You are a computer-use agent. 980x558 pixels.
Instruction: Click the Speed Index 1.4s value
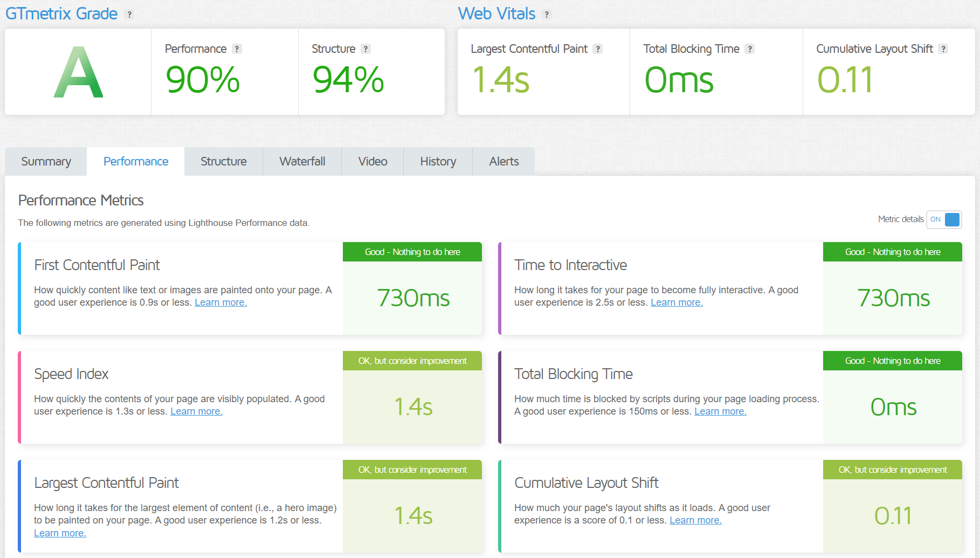[413, 407]
